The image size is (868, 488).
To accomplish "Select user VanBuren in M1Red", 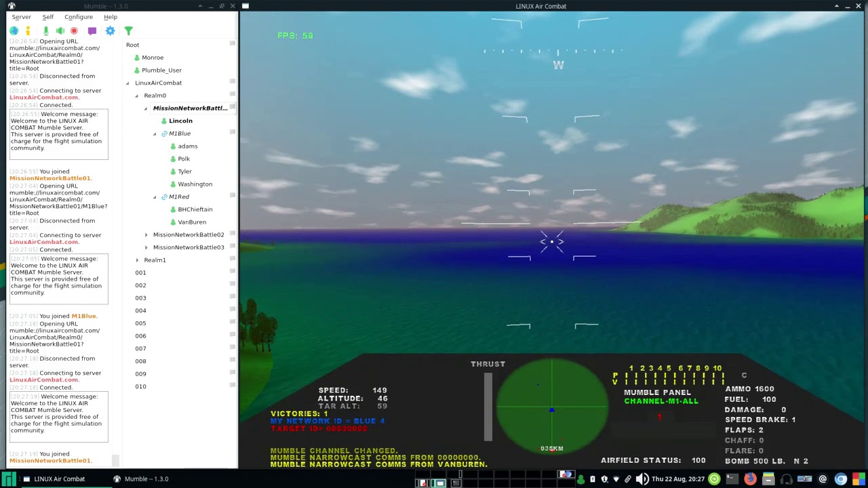I will tap(192, 222).
